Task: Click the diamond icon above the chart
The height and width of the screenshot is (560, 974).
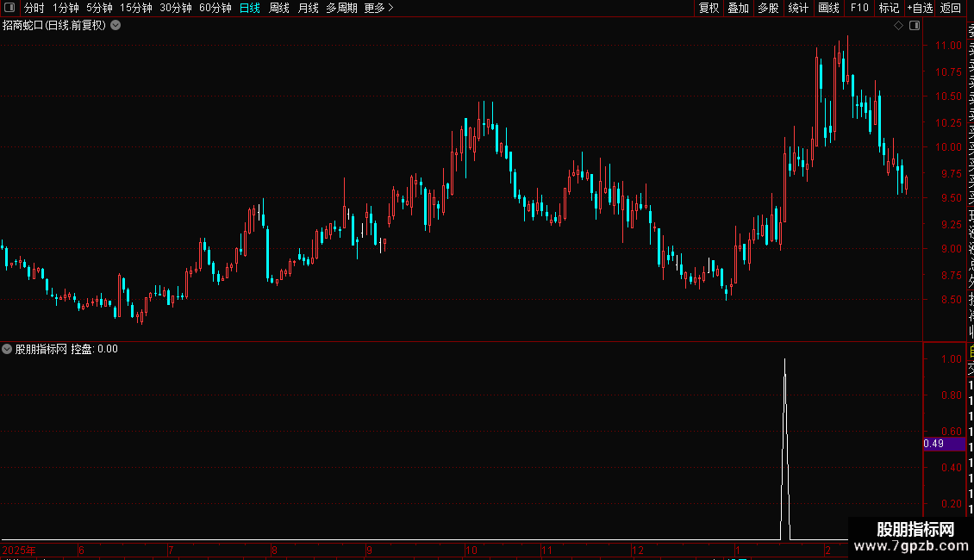Action: coord(898,26)
